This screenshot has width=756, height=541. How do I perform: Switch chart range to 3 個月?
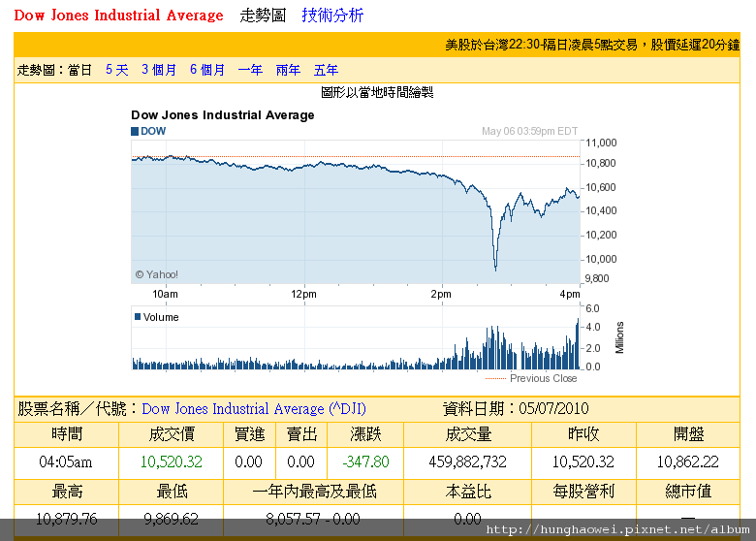pos(159,70)
